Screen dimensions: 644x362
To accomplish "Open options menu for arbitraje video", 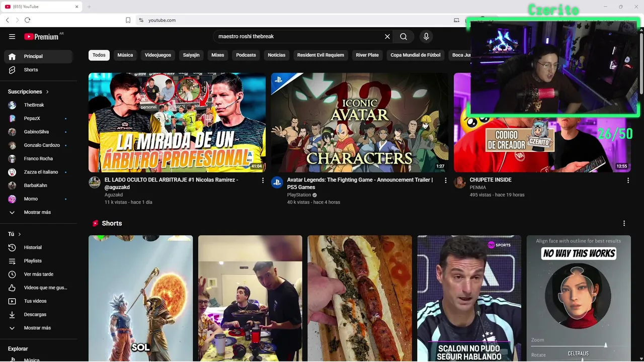I will pos(263,180).
